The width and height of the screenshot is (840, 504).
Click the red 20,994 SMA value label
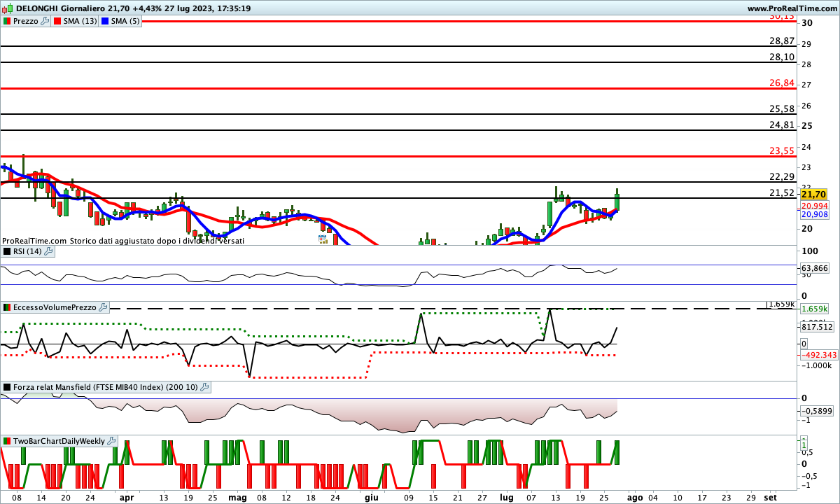click(815, 206)
